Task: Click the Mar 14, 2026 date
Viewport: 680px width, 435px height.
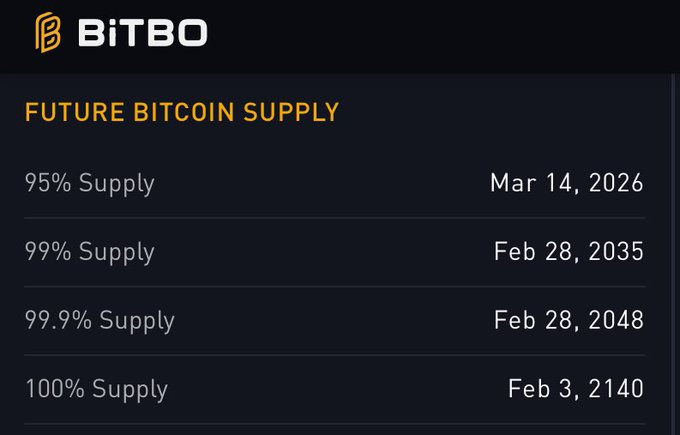Action: [567, 183]
